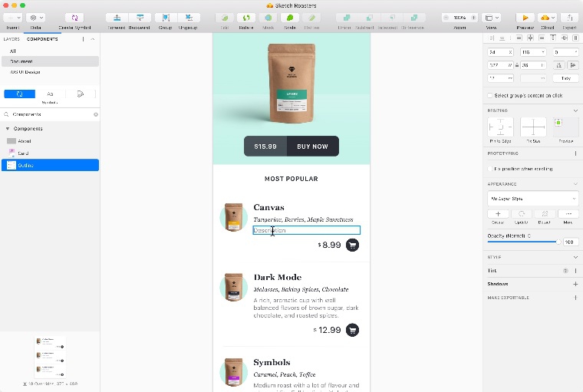
Task: Start the Preview play button
Action: click(x=525, y=18)
